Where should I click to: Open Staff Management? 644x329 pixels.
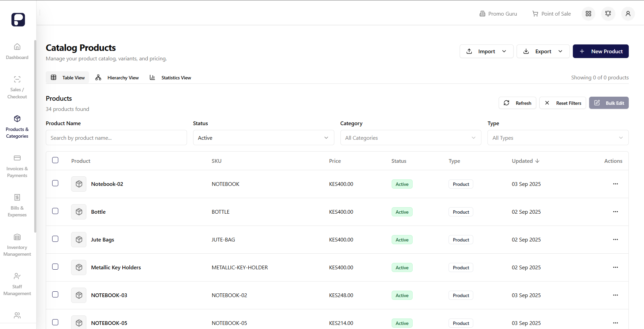tap(17, 284)
